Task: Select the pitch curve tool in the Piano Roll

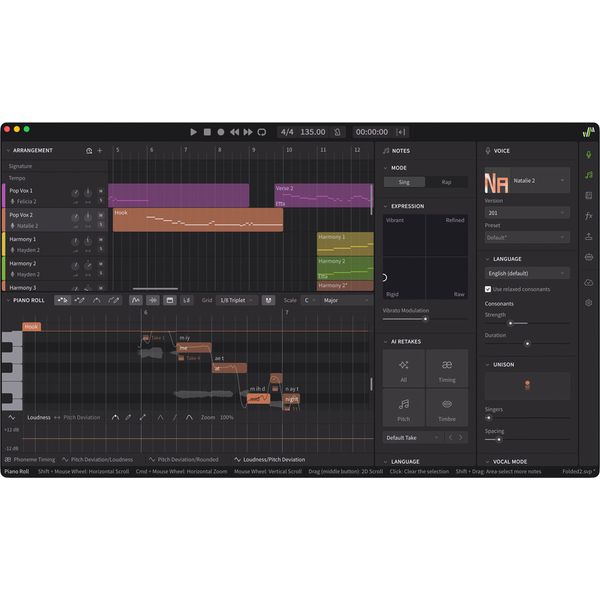Action: click(96, 300)
